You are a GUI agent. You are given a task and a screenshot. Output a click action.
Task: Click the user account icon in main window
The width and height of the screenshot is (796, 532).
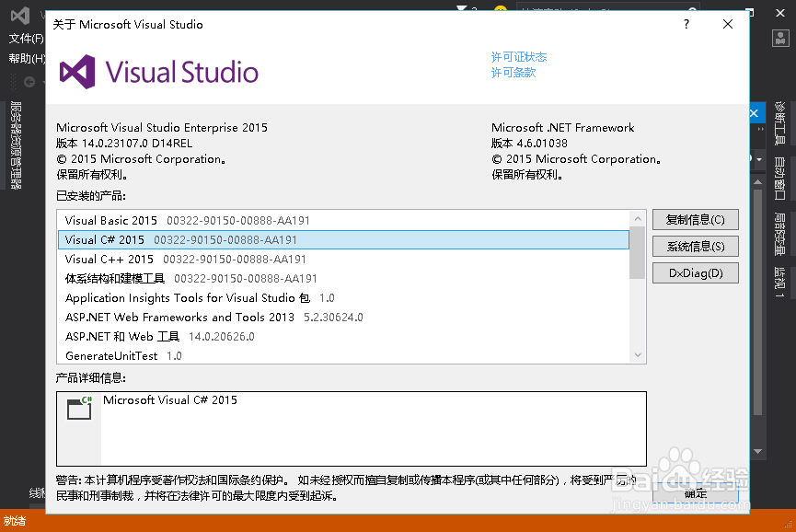[780, 38]
